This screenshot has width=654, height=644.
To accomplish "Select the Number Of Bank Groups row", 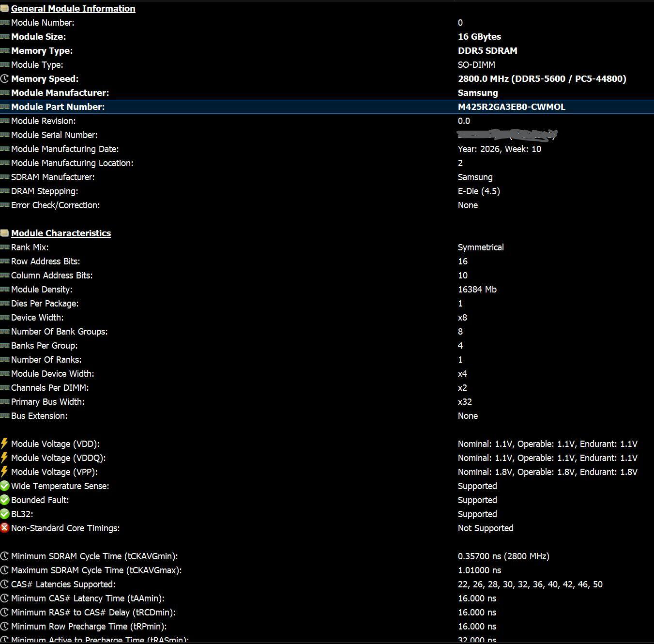I will (x=327, y=331).
